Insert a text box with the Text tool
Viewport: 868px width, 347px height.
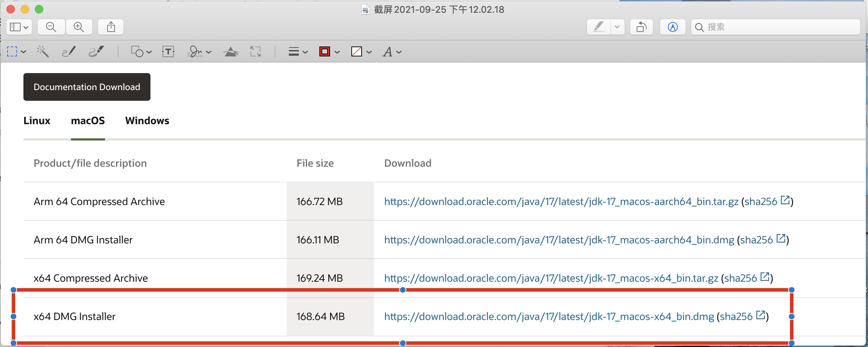tap(168, 52)
